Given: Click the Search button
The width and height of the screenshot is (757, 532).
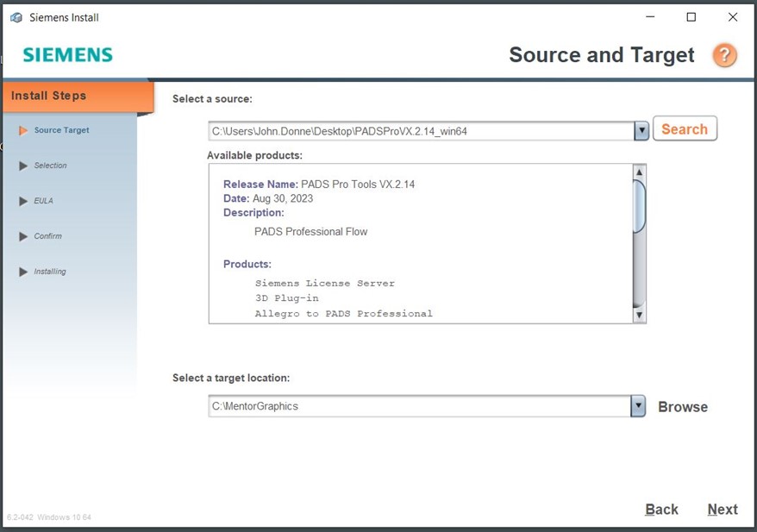Looking at the screenshot, I should pos(685,128).
